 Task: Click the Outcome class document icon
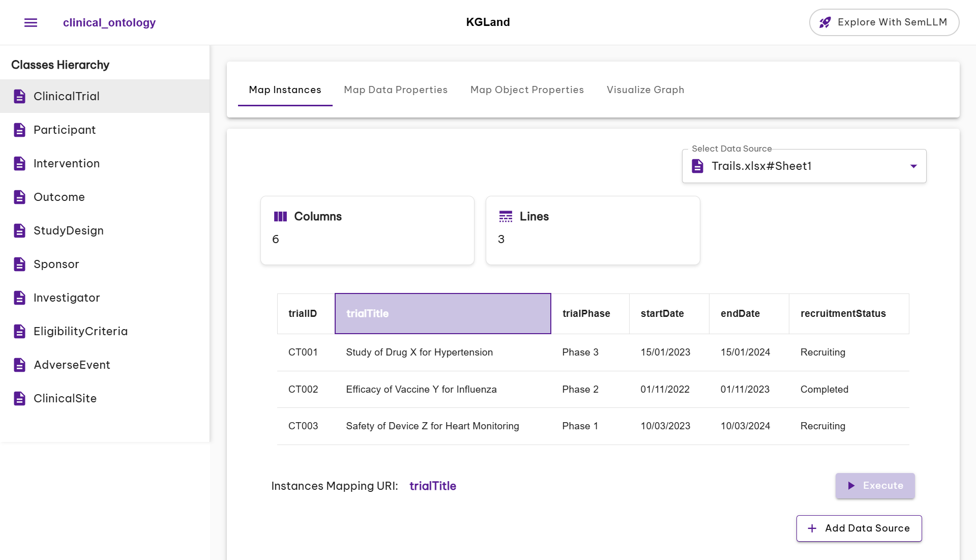pos(19,197)
